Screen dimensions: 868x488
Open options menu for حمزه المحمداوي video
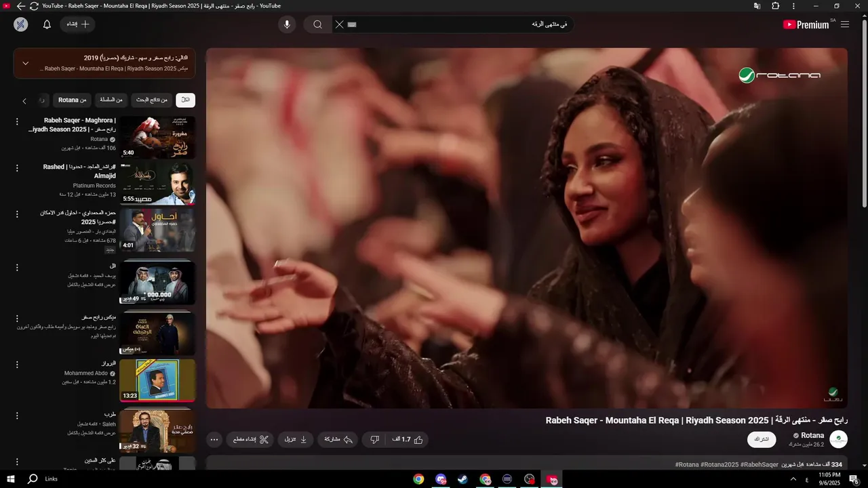coord(17,213)
